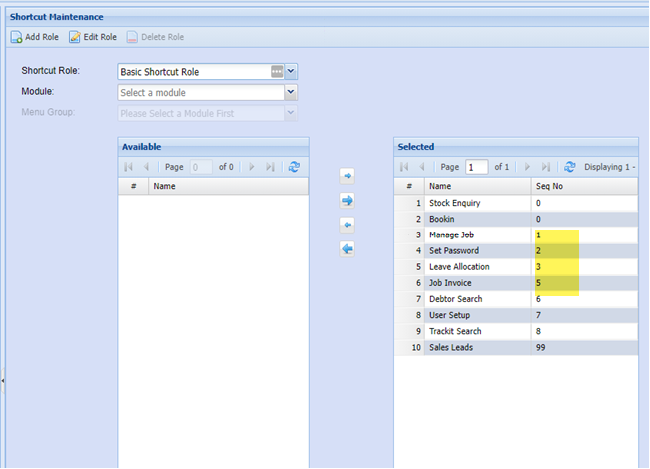Click the small left arrow to remove item
Viewport: 650px width, 469px height.
[347, 225]
